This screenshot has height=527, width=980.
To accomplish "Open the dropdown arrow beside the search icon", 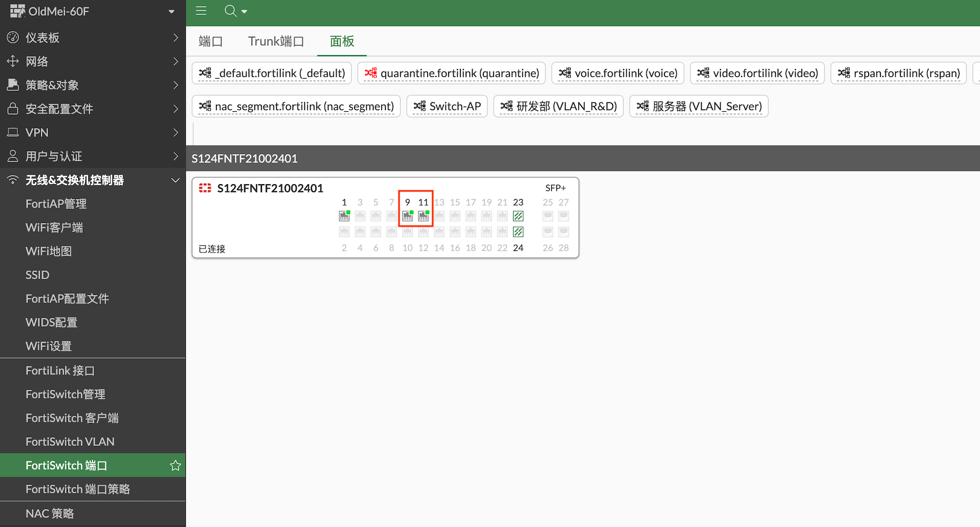I will tap(244, 11).
